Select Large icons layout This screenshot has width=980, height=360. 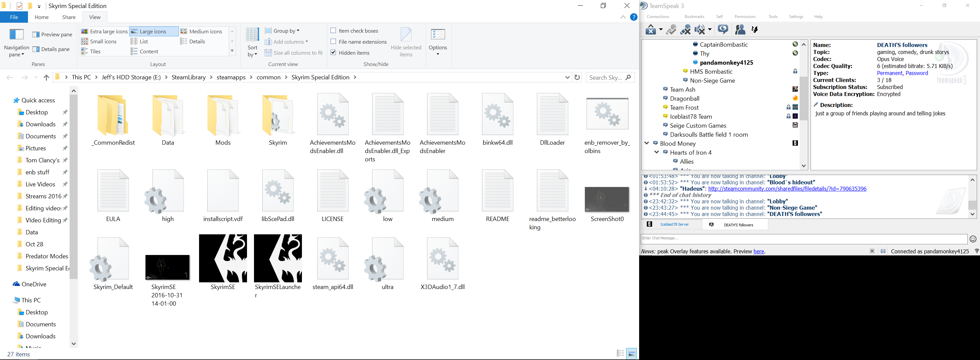[x=154, y=31]
